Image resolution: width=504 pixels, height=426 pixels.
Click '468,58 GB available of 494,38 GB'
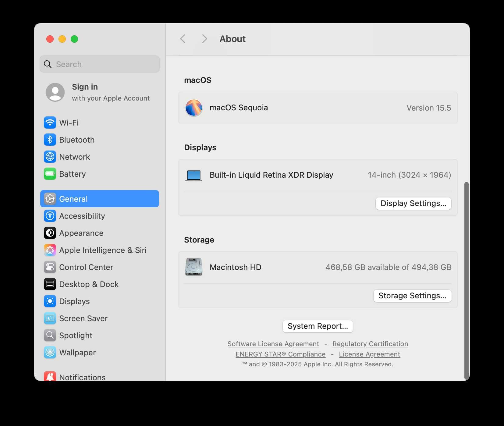[389, 267]
